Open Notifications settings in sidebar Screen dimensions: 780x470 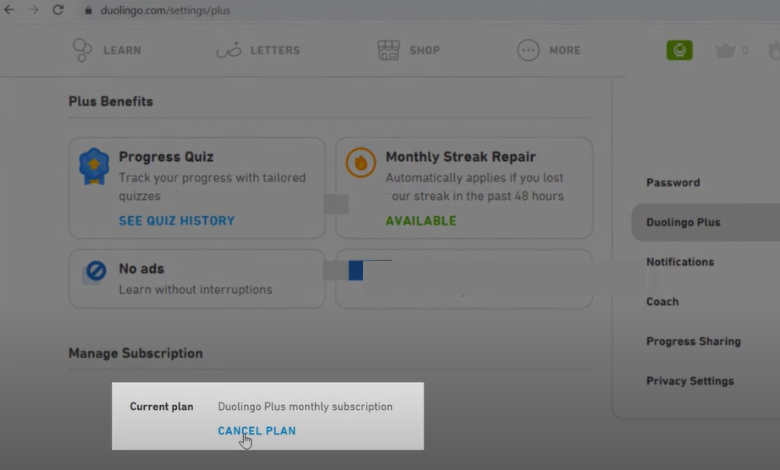(x=680, y=262)
